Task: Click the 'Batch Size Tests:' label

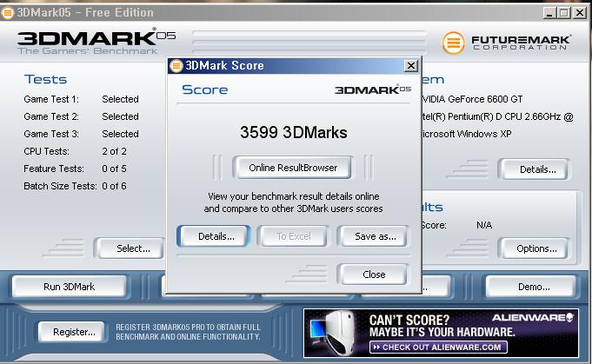Action: click(60, 186)
